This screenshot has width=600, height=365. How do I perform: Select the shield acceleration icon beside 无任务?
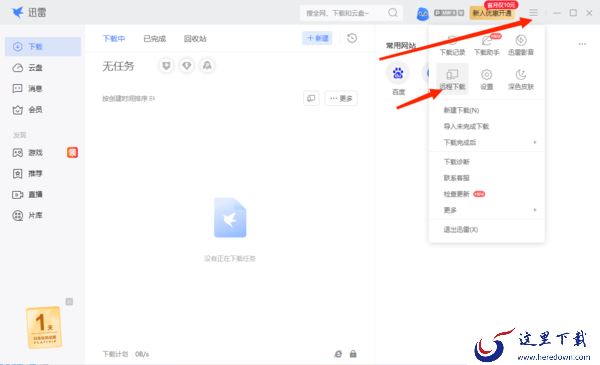[166, 66]
